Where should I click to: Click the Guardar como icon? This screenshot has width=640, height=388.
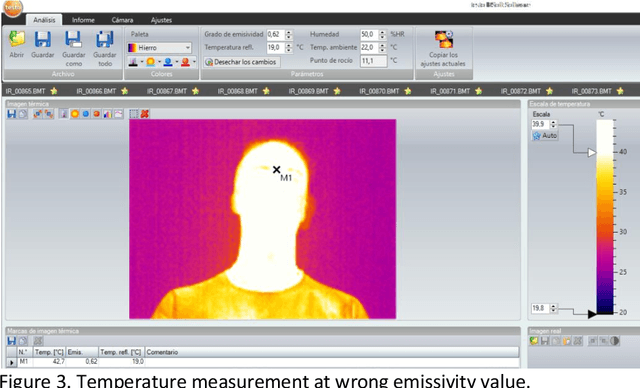point(73,40)
